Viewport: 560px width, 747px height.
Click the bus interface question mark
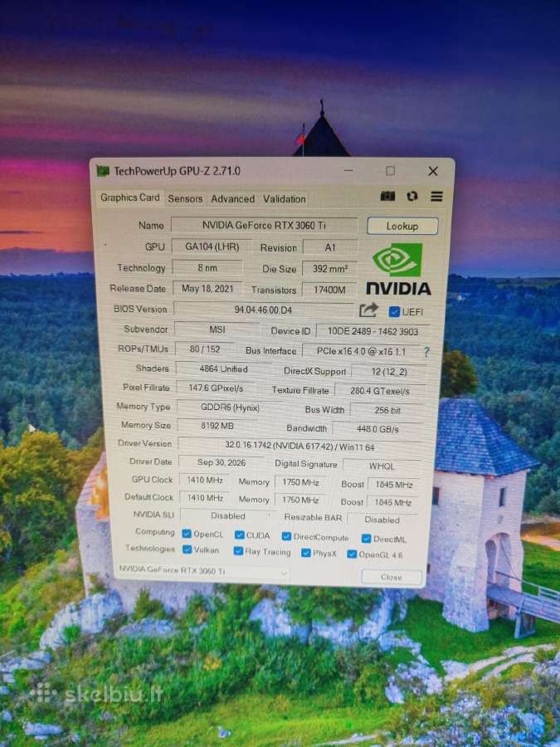click(426, 352)
